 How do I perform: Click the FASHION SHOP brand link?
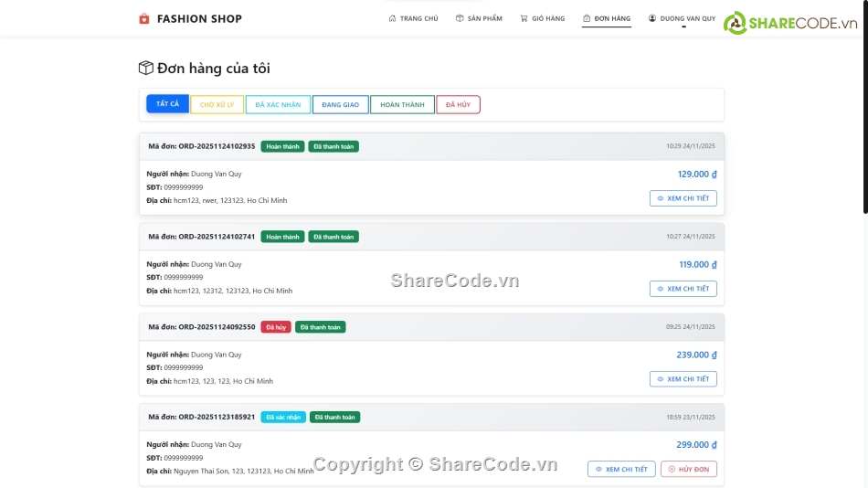click(190, 18)
